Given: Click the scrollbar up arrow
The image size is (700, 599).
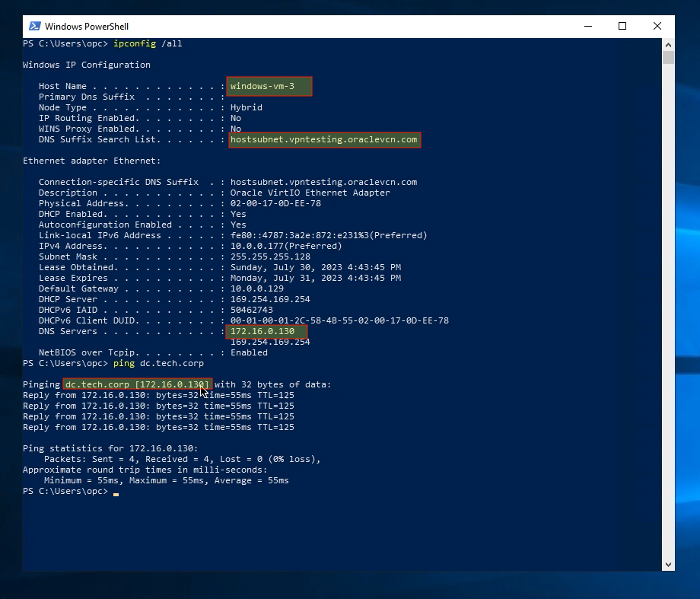Looking at the screenshot, I should (668, 44).
